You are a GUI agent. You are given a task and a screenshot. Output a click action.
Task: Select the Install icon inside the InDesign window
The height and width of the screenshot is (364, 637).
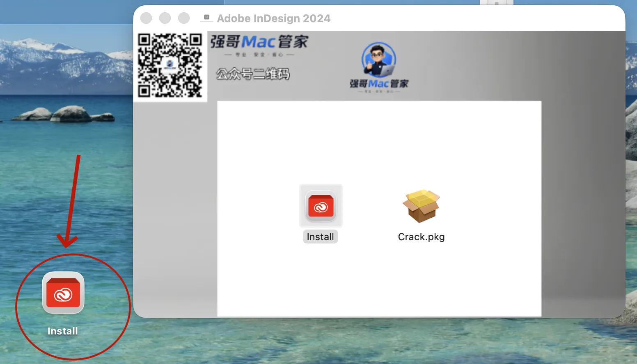tap(321, 206)
